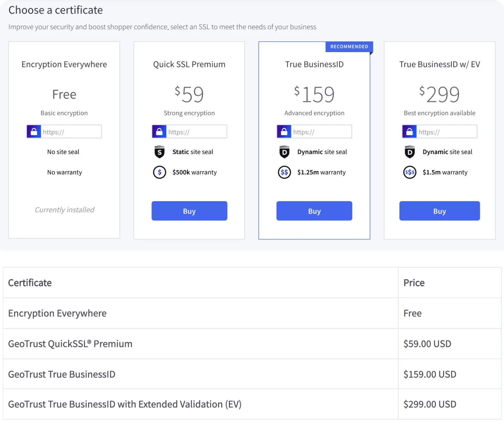The image size is (504, 426).
Task: Click the lock icon in Encryption Everywhere's URL field
Action: pyautogui.click(x=34, y=131)
